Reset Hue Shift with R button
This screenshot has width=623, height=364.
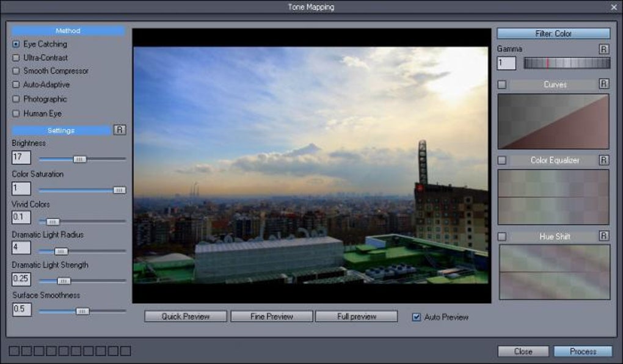coord(603,236)
